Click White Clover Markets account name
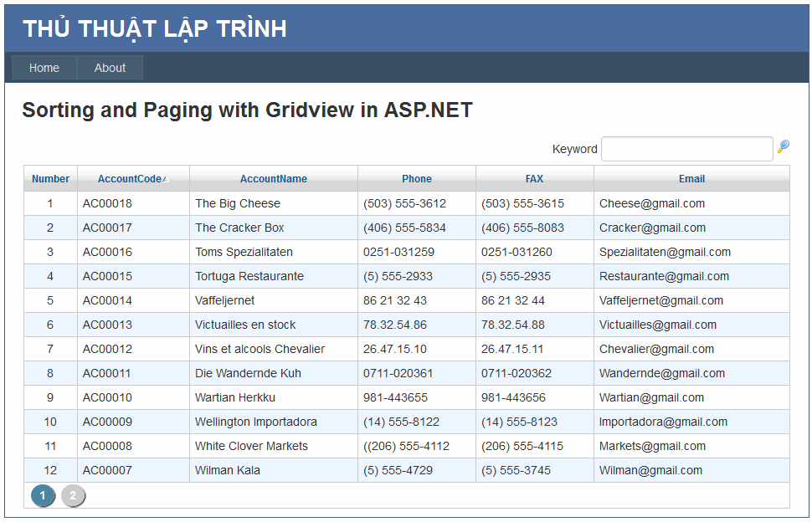This screenshot has height=522, width=812. click(251, 446)
